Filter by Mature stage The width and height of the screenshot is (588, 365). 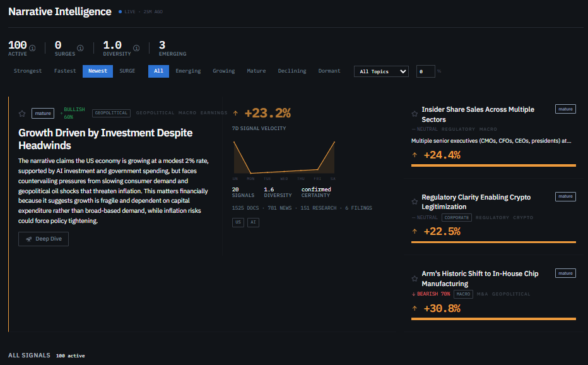point(256,71)
